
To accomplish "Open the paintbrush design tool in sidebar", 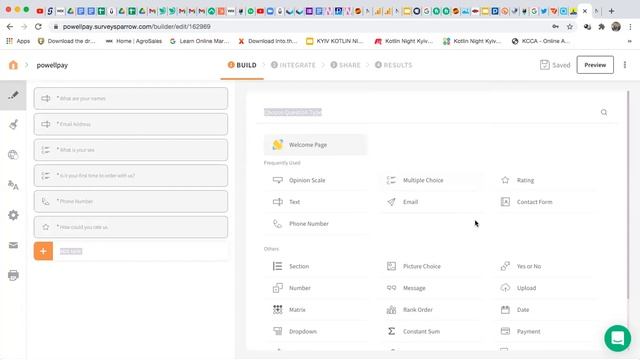I will pos(13,124).
